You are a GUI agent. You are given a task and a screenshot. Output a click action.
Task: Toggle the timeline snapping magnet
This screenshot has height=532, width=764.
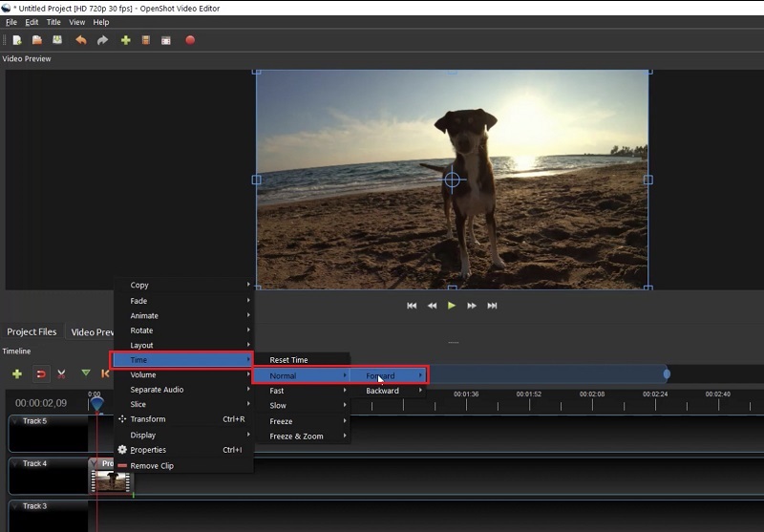tap(40, 373)
